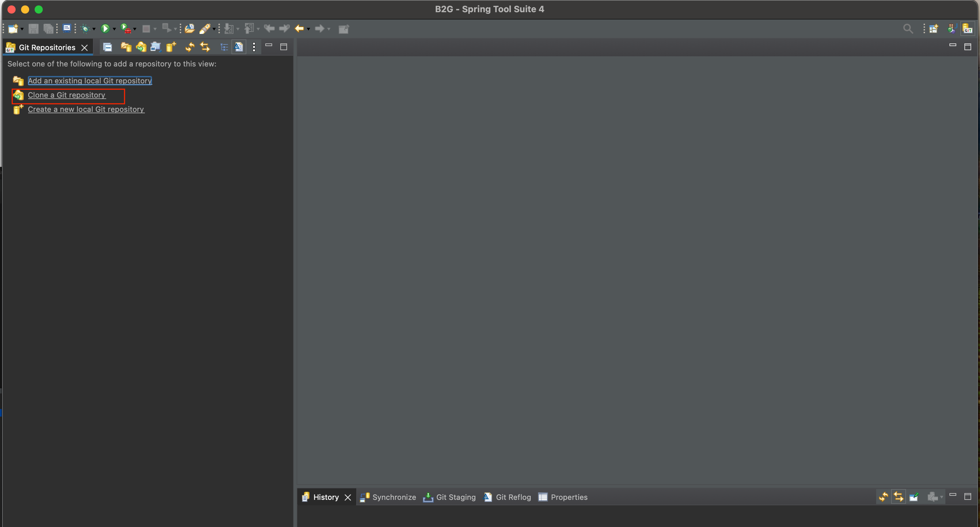Click Create a new local Git repository link
This screenshot has height=527, width=980.
86,109
